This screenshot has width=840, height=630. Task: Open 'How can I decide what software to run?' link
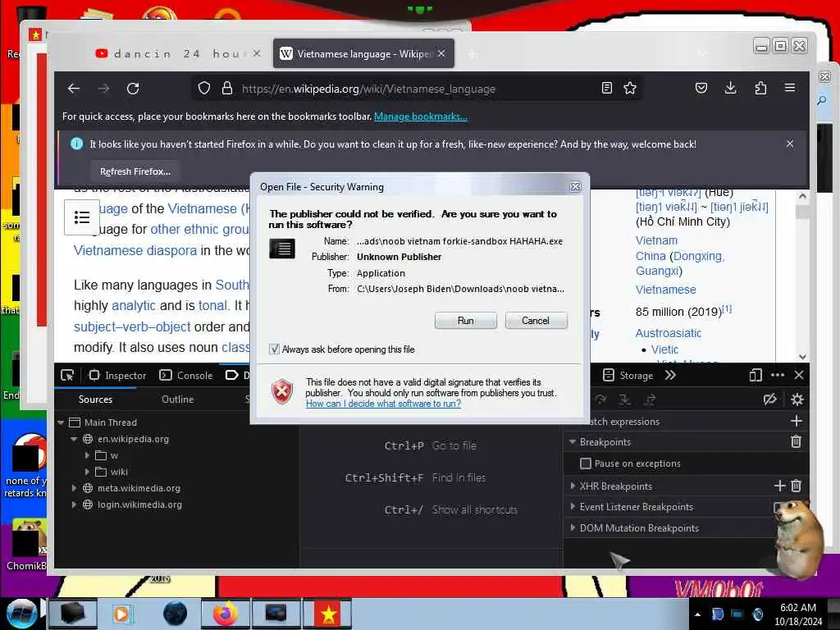click(383, 404)
